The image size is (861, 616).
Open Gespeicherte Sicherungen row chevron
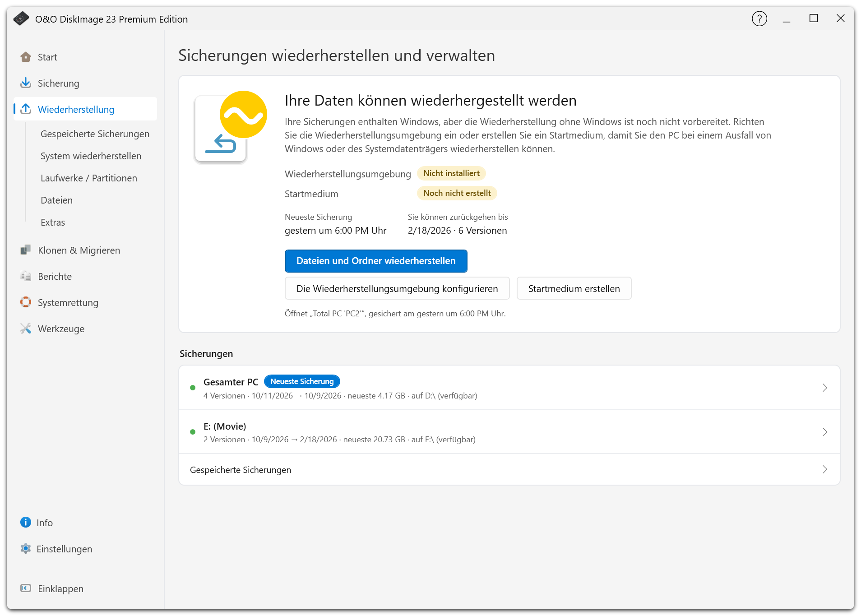point(825,469)
